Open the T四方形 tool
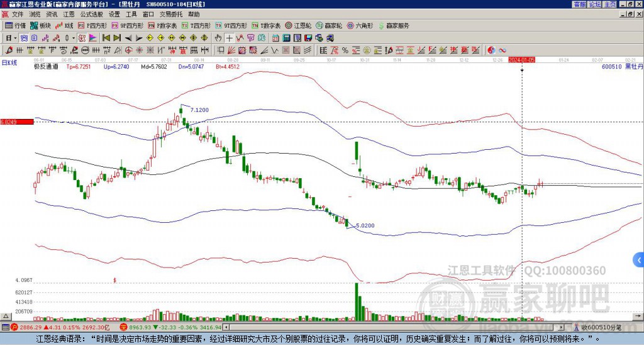Screen dimensions: 644x345 tap(196, 25)
